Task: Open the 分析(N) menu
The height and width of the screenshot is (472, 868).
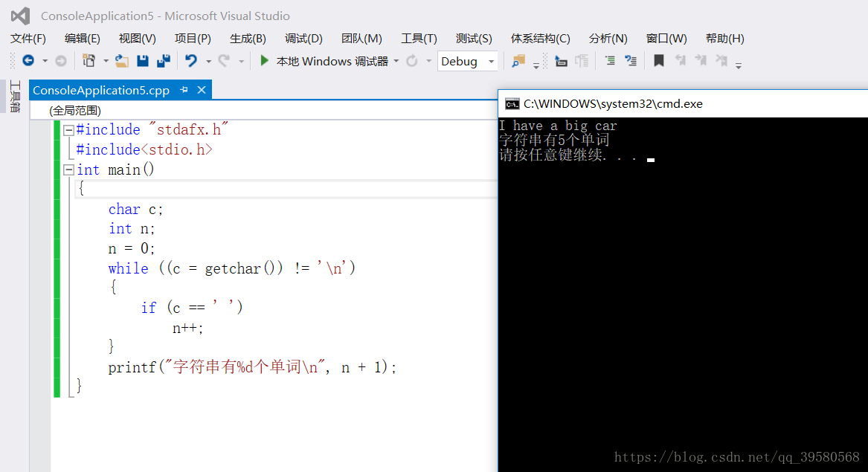Action: click(x=608, y=38)
